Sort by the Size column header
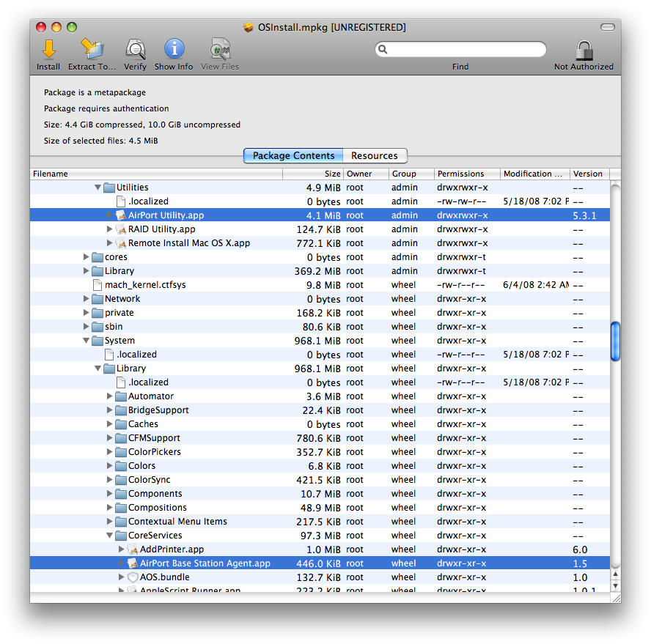This screenshot has width=651, height=644. (x=312, y=174)
